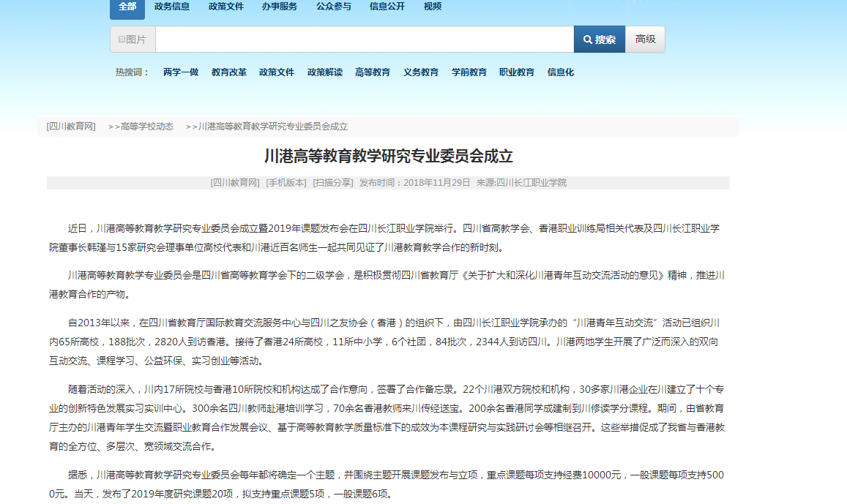Image resolution: width=847 pixels, height=504 pixels.
Task: Click the publish date 2018年11月29日
Action: tap(436, 183)
